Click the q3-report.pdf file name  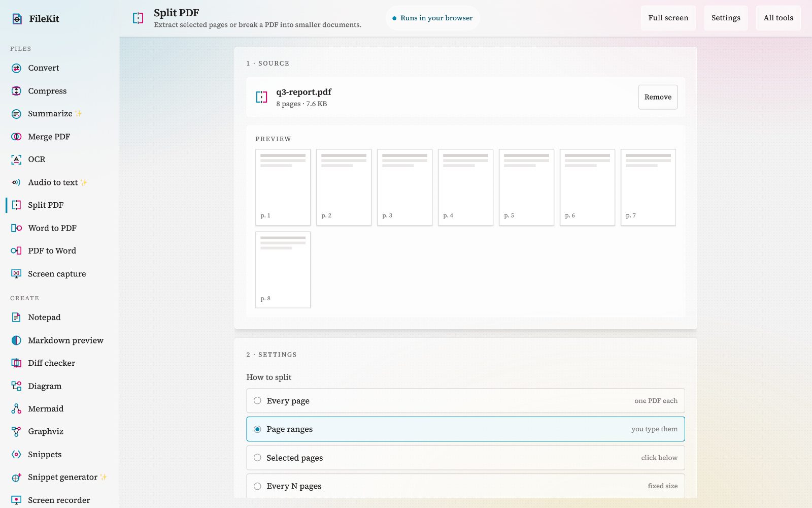pos(303,92)
